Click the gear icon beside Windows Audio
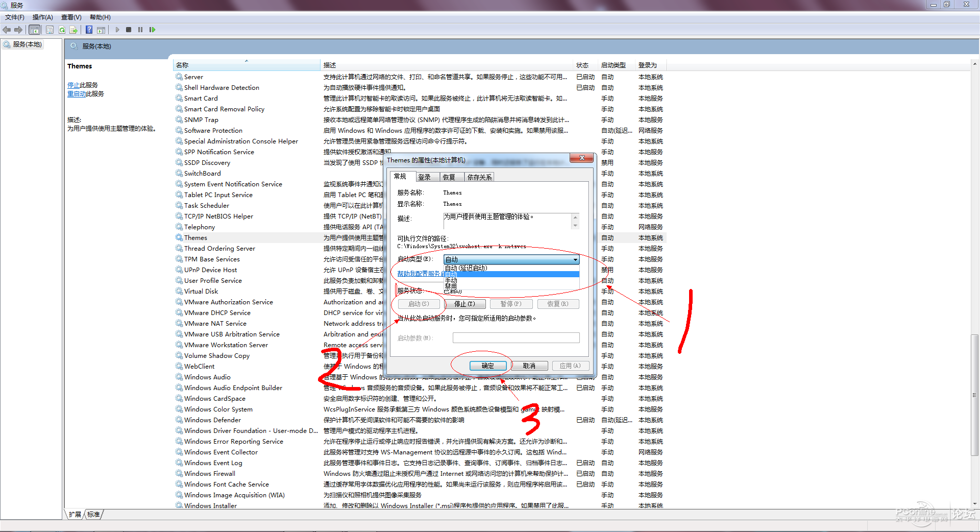The image size is (980, 532). click(179, 377)
